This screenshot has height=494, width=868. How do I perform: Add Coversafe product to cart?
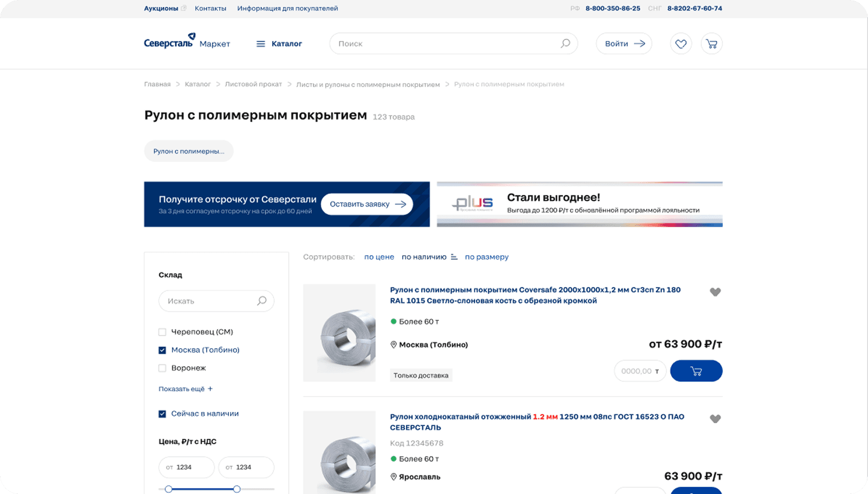pos(696,371)
